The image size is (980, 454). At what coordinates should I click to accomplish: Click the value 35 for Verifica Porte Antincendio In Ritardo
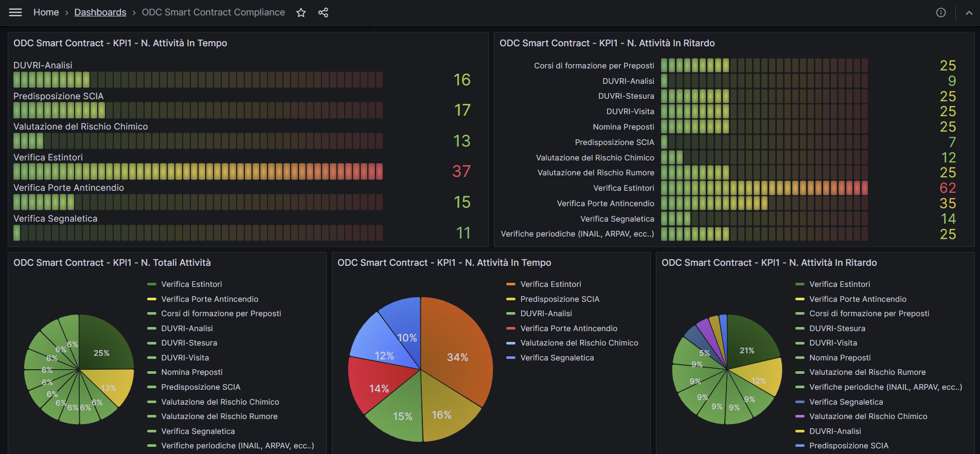click(x=948, y=204)
